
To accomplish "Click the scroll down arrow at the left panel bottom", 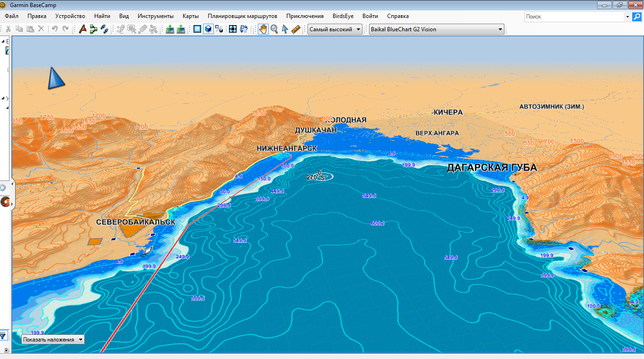I will (x=6, y=350).
